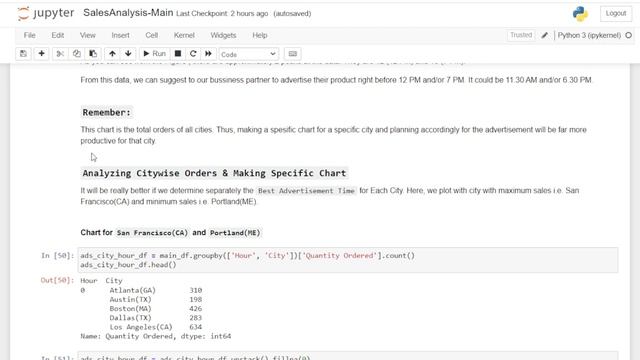Click the Python logo icon
This screenshot has width=640, height=360.
(580, 14)
